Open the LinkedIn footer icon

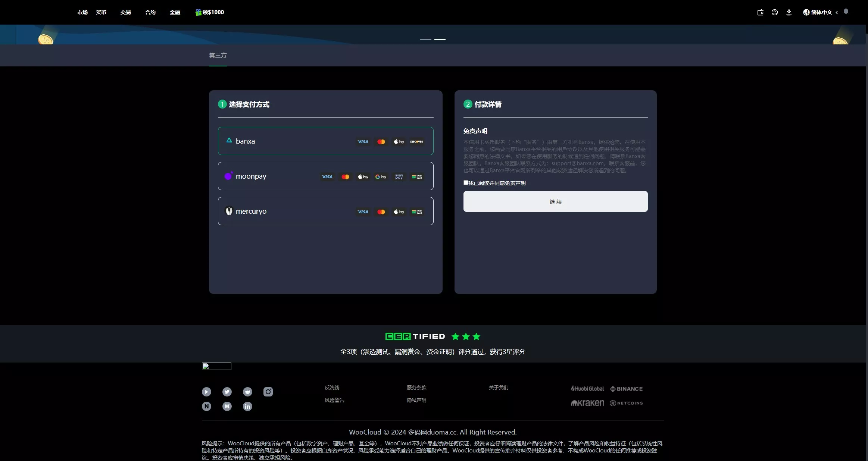247,406
